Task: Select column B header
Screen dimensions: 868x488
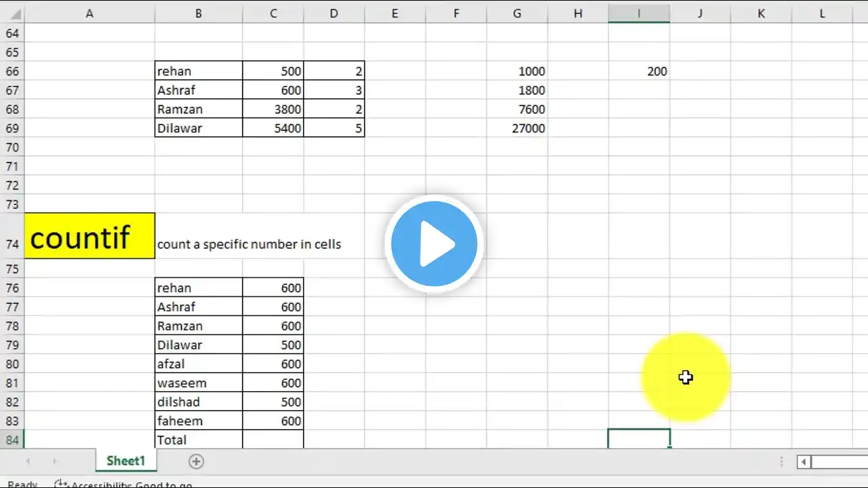Action: tap(198, 13)
